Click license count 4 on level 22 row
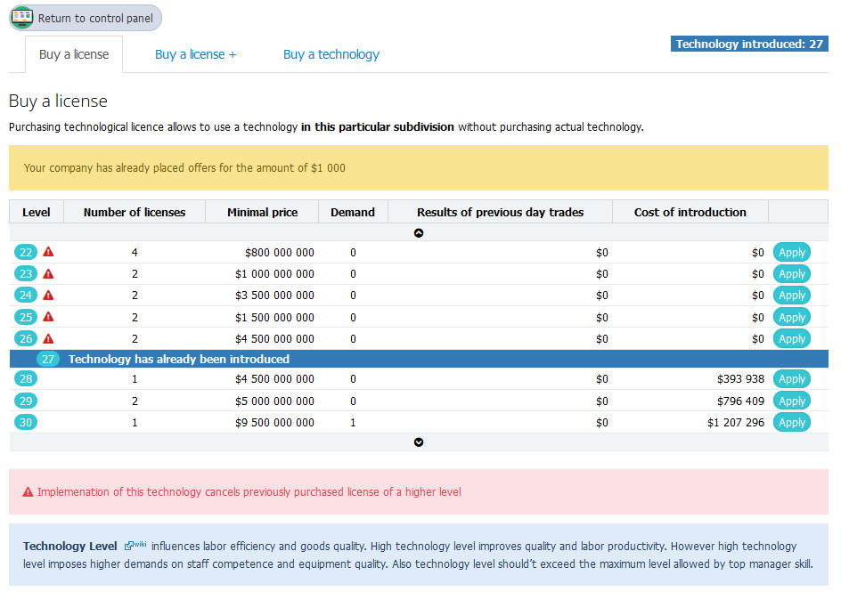This screenshot has width=841, height=616. (x=135, y=252)
